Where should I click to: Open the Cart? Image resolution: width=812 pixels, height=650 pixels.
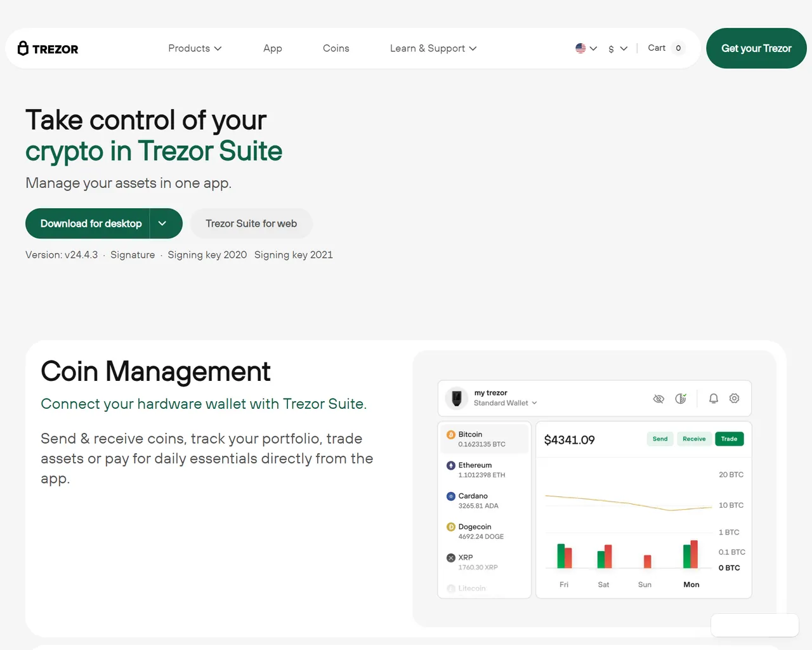(666, 48)
